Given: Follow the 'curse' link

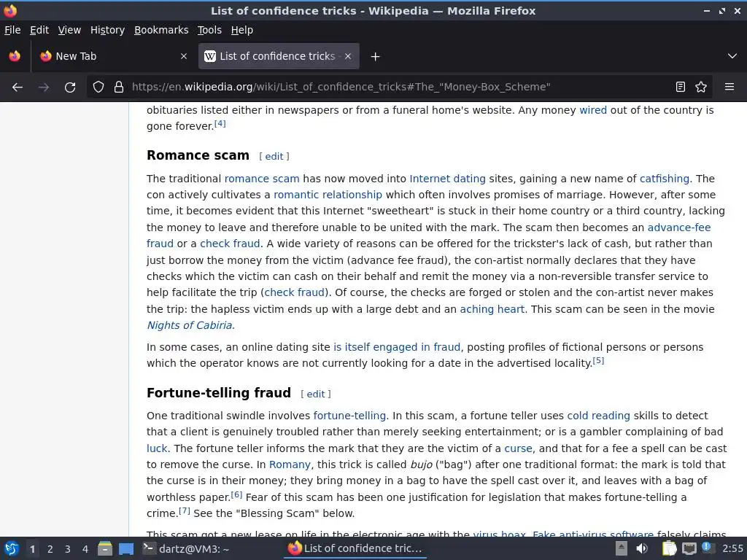Looking at the screenshot, I should click(518, 449).
